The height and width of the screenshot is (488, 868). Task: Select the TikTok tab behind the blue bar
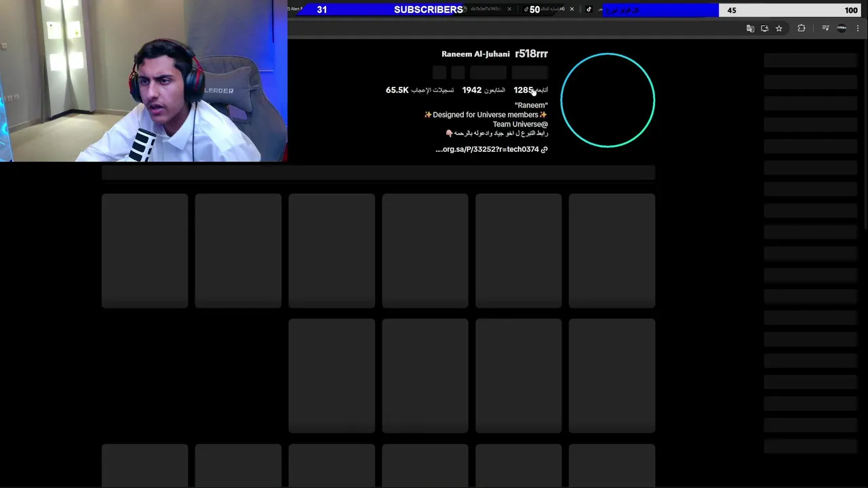[589, 9]
